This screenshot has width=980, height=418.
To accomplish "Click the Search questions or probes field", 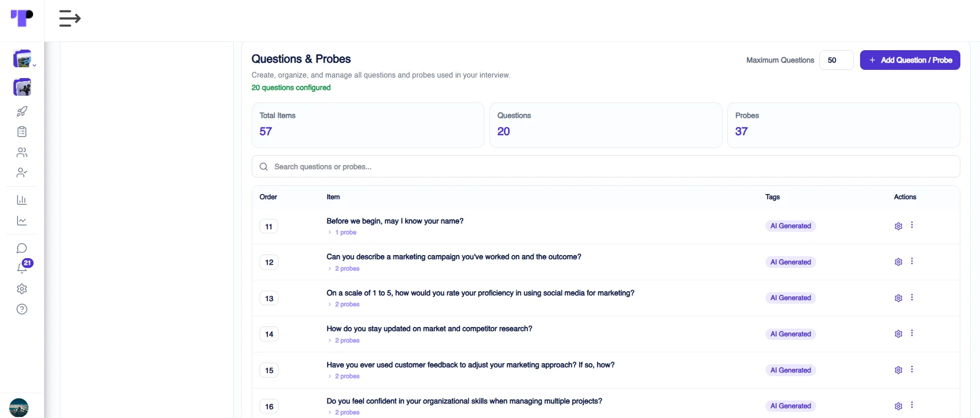I will point(606,167).
